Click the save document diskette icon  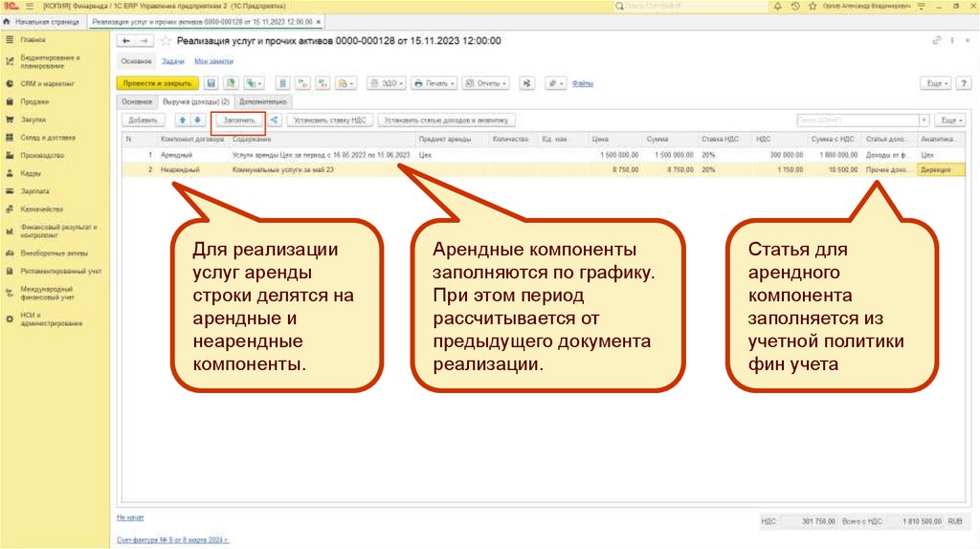[x=212, y=84]
